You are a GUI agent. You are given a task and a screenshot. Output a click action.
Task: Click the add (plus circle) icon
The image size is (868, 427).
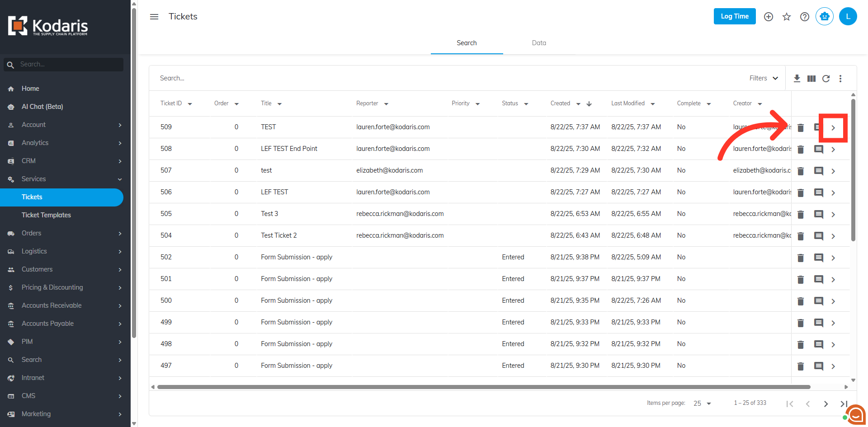[x=769, y=17]
